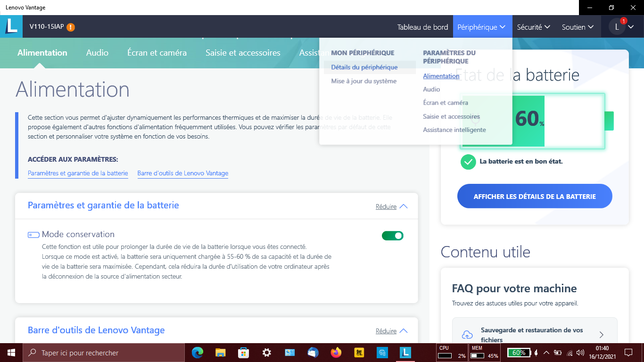Go to Tableau de bord
Screen dimensions: 644x362
point(422,27)
